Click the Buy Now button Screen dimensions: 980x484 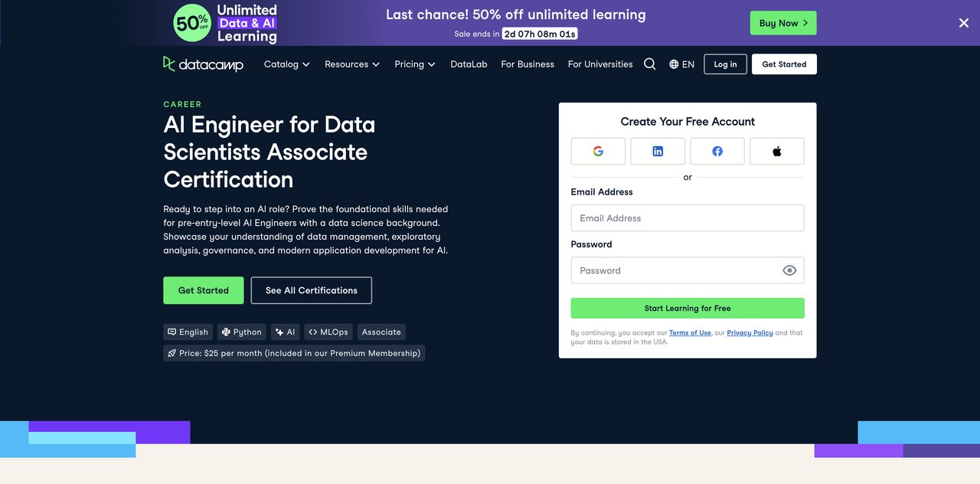(x=783, y=23)
